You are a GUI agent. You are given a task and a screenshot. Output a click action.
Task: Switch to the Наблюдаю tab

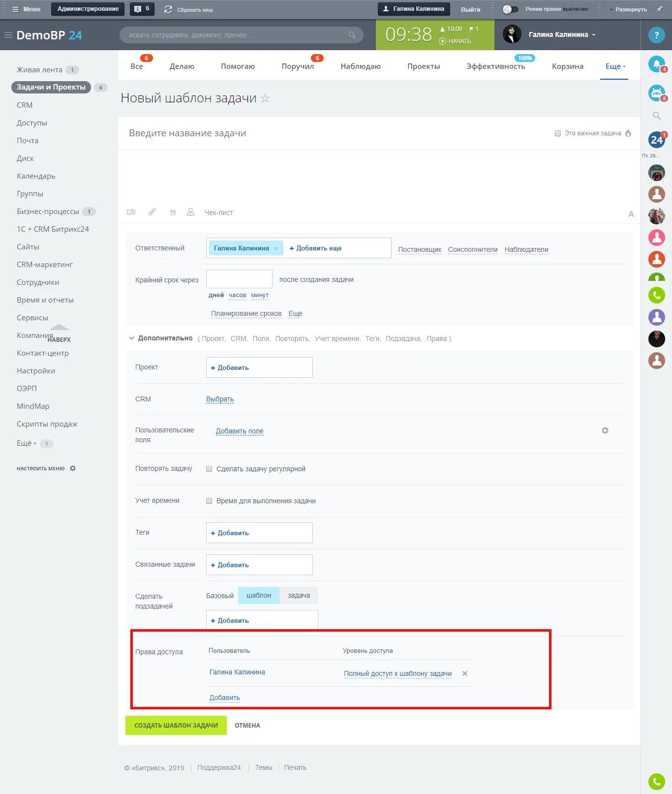click(361, 66)
